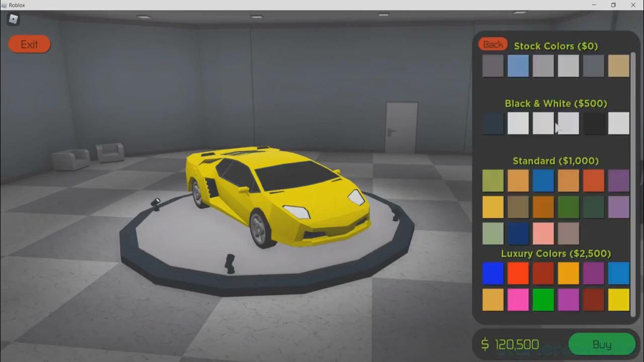The width and height of the screenshot is (644, 362).
Task: Apply the bright yellow Luxury swatch
Action: tap(619, 300)
